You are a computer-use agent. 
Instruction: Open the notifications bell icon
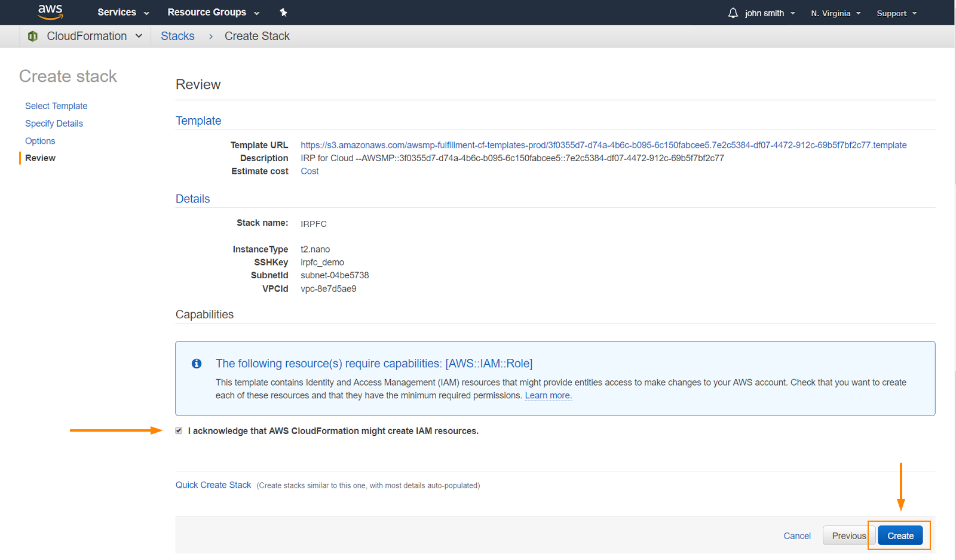point(733,13)
